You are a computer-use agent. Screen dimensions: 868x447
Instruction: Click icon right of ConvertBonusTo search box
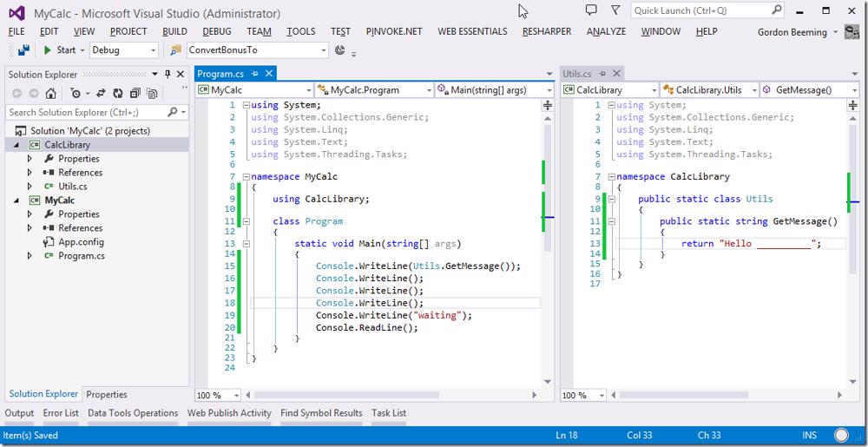coord(340,50)
